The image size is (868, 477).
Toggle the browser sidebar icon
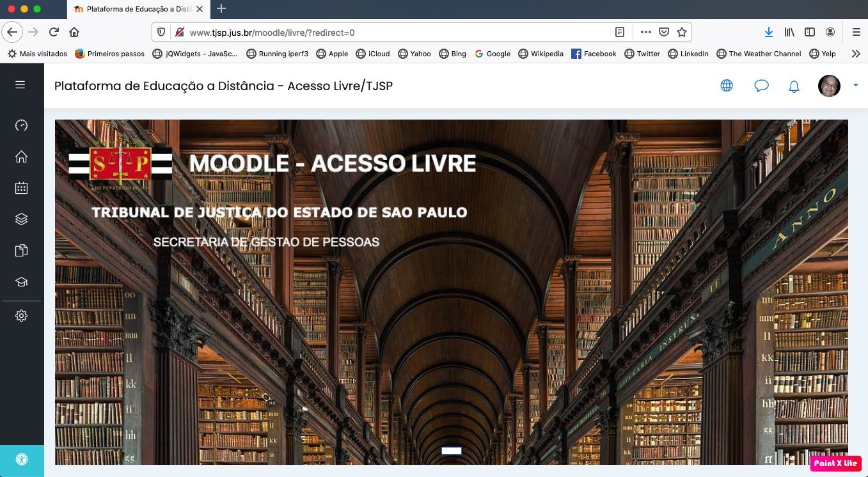(x=810, y=32)
